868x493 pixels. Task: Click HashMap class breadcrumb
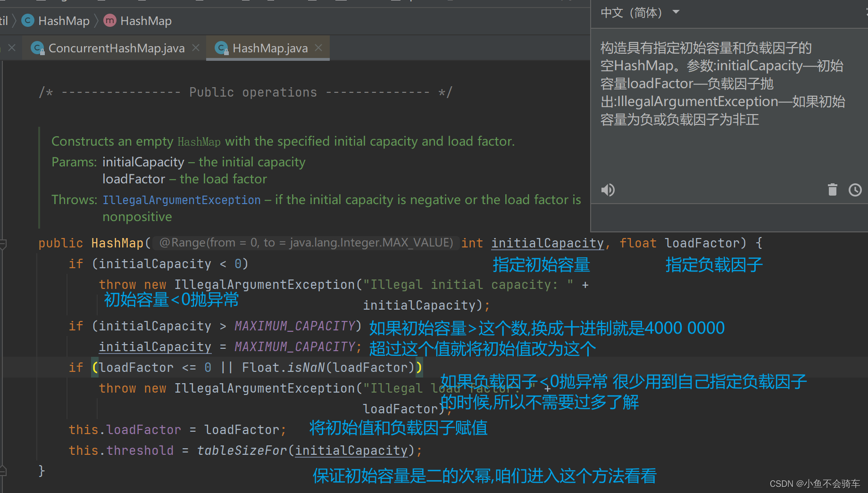coord(64,21)
